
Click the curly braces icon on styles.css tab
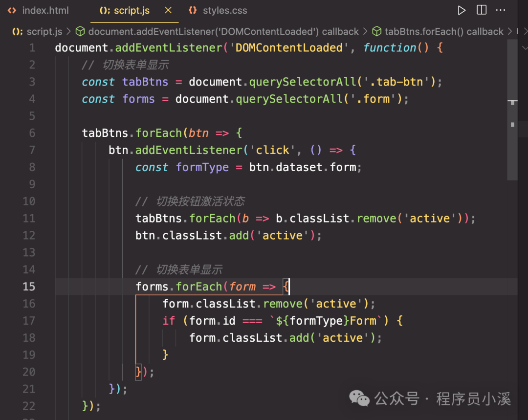click(x=193, y=10)
